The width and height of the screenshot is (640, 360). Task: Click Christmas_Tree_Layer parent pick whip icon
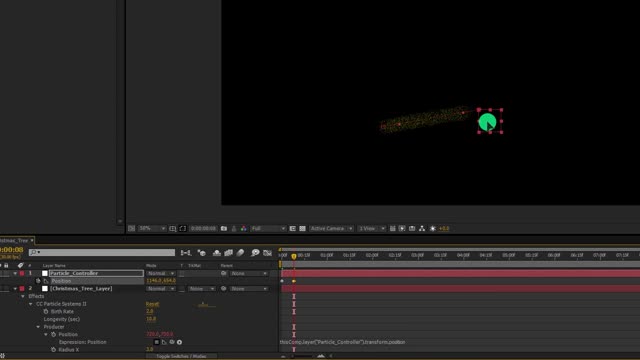coord(224,289)
